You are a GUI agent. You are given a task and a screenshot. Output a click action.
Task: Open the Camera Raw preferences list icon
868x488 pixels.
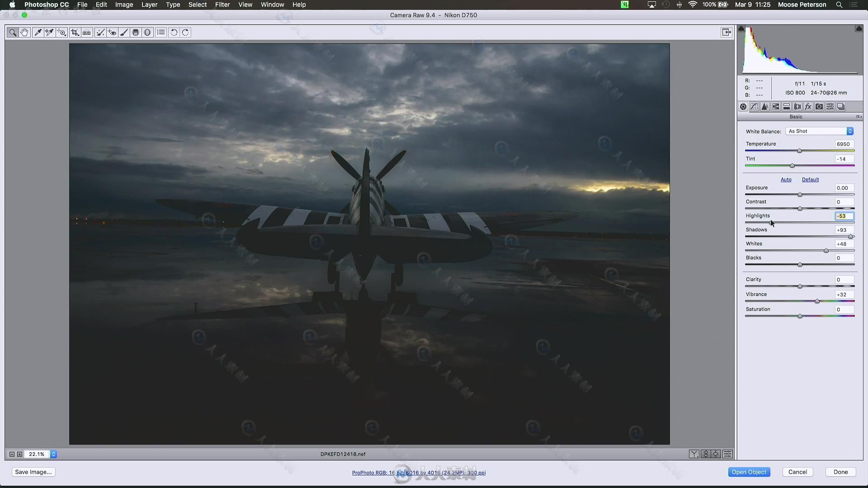pos(161,33)
